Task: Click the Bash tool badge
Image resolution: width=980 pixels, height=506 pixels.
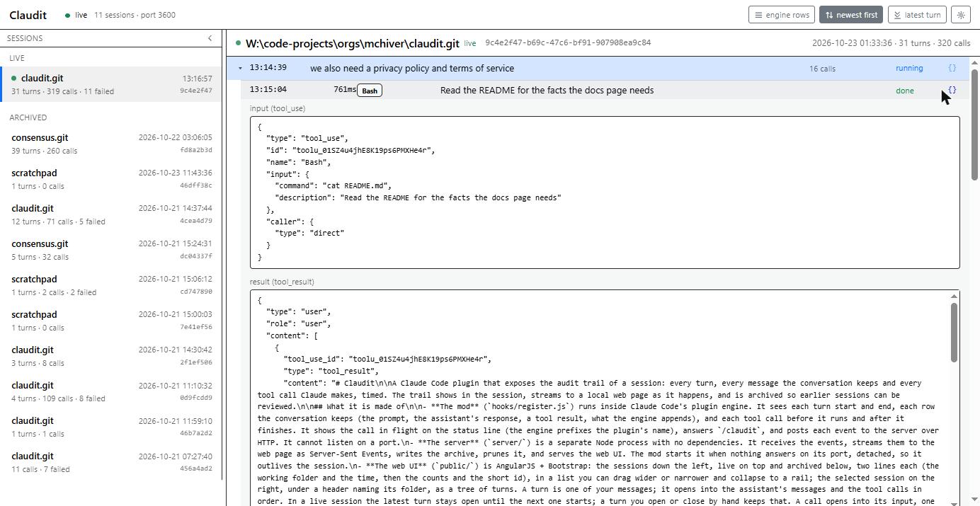Action: click(x=370, y=91)
